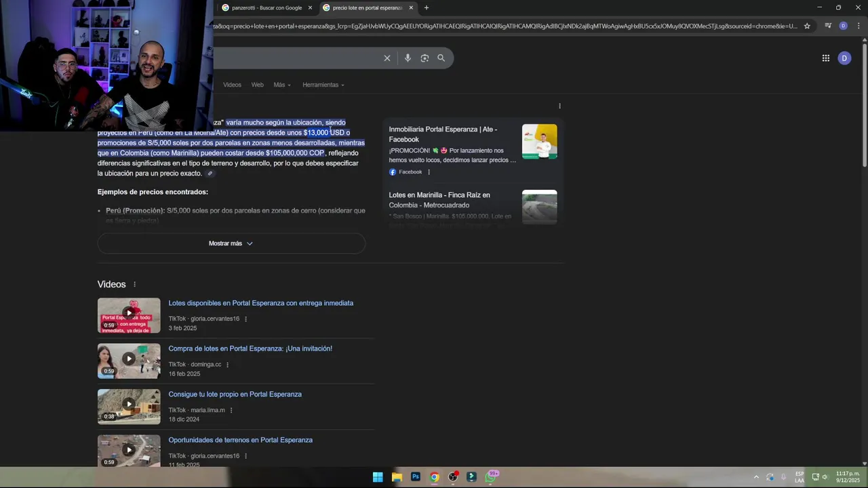Open Photoshop from the taskbar
Image resolution: width=868 pixels, height=488 pixels.
416,477
